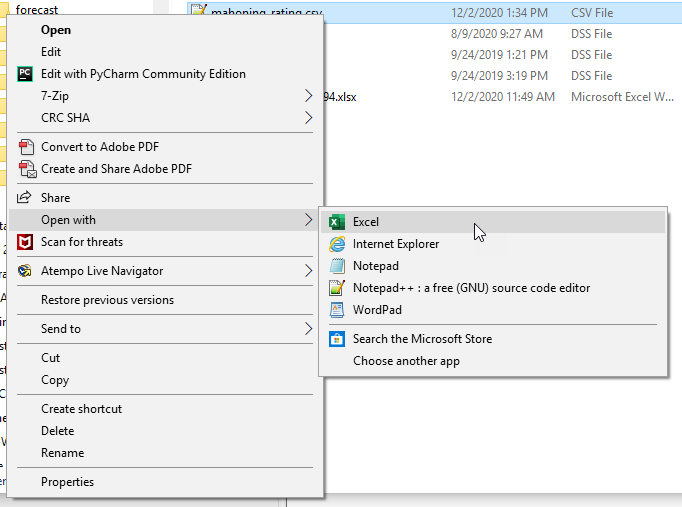Select the mahoning_rating.csv file name
The image size is (682, 507).
pos(267,12)
